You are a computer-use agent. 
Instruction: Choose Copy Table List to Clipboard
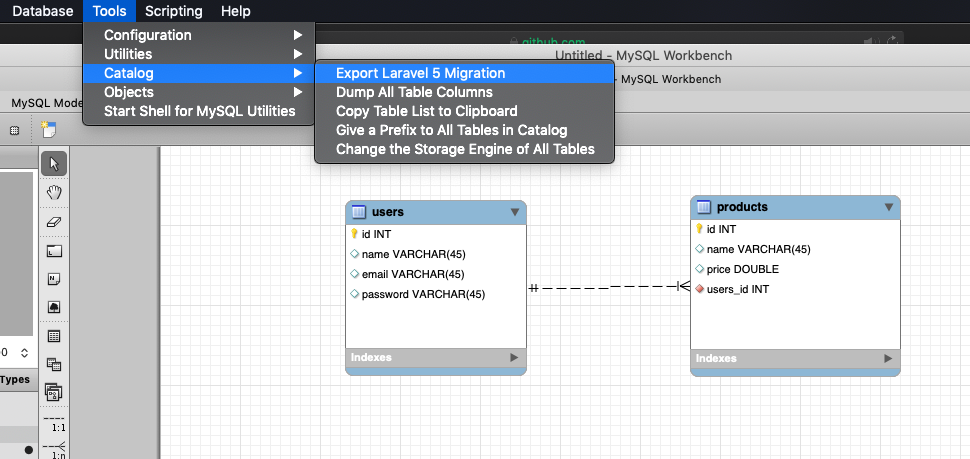click(x=465, y=111)
